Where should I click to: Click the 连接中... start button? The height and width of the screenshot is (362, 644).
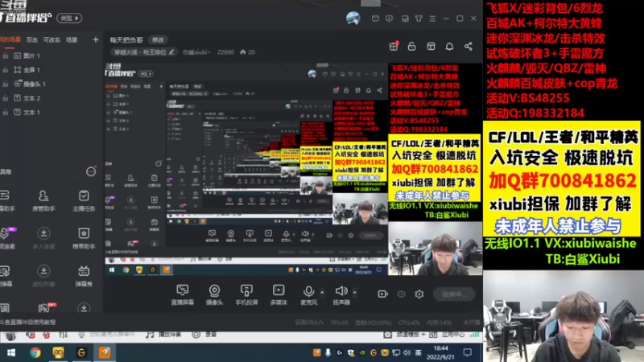pos(454,294)
